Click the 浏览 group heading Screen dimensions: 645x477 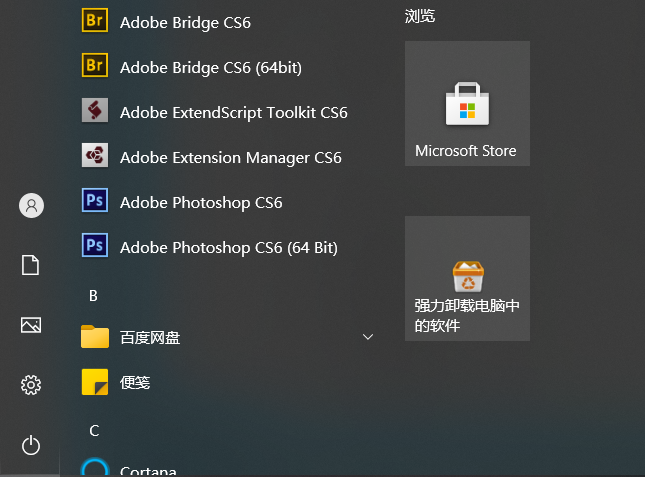click(x=420, y=16)
